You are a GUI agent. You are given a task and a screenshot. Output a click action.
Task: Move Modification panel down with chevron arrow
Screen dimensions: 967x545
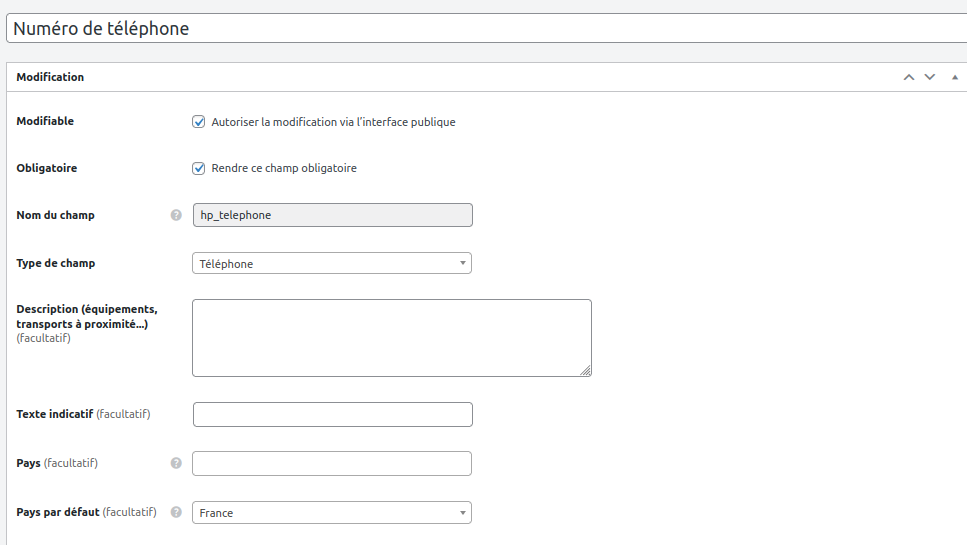pyautogui.click(x=930, y=77)
